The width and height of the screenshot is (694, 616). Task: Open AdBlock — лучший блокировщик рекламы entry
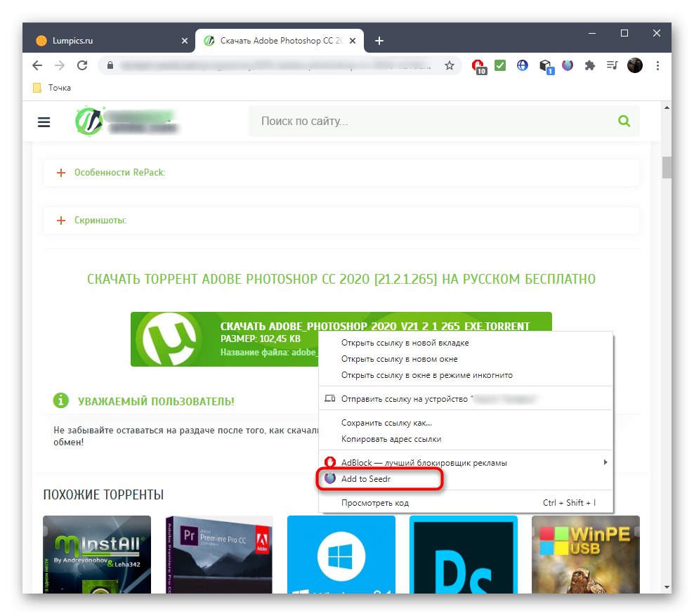coord(466,462)
